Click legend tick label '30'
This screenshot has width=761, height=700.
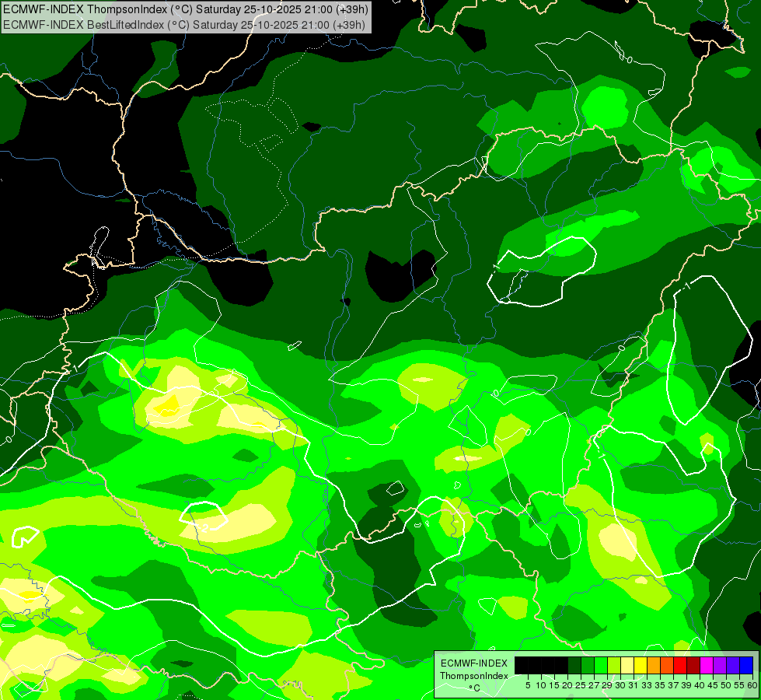pos(621,685)
